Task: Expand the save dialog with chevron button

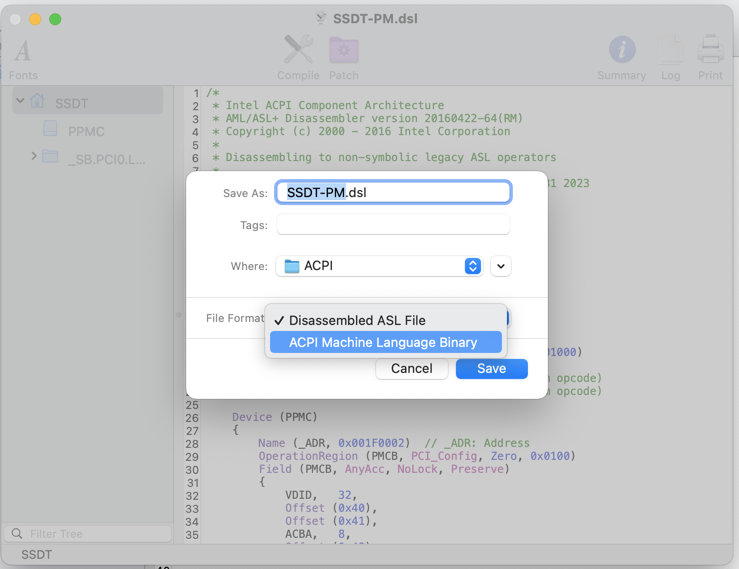Action: [x=501, y=266]
